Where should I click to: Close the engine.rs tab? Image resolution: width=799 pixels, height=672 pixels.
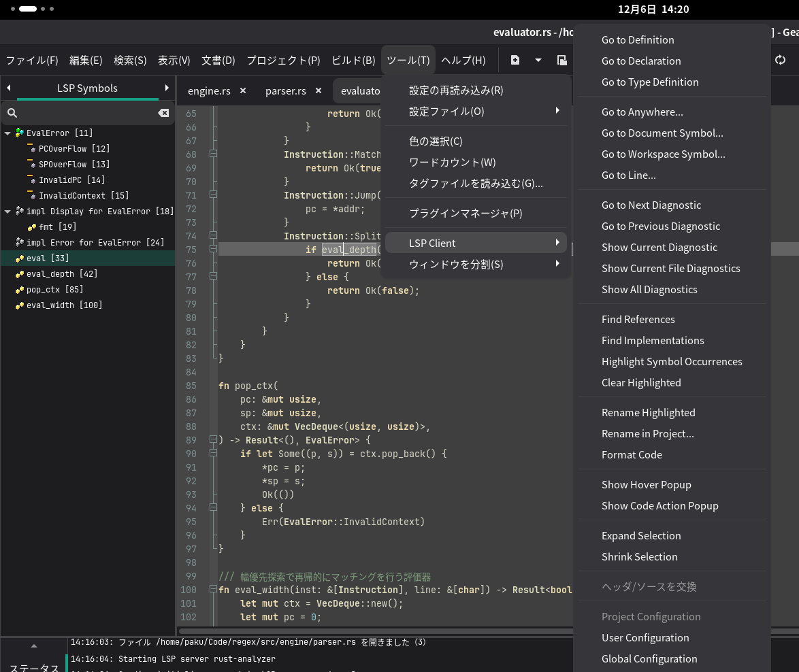tap(243, 90)
